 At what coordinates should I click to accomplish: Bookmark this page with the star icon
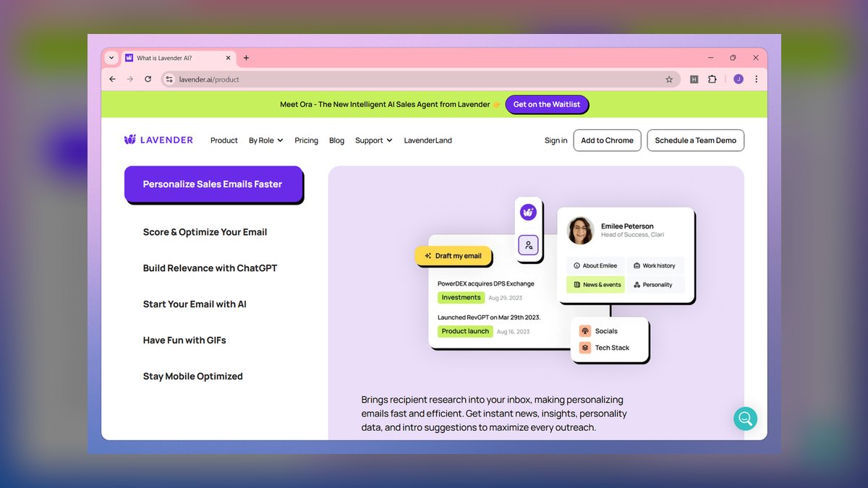(669, 80)
